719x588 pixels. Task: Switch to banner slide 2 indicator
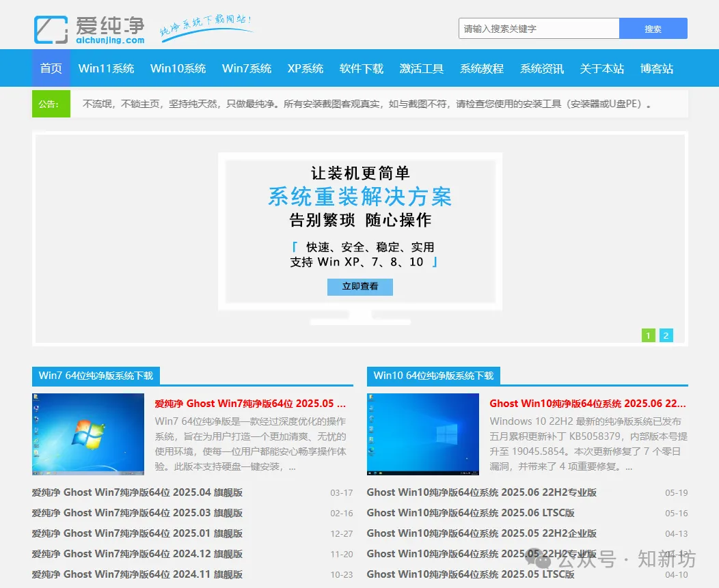point(666,335)
